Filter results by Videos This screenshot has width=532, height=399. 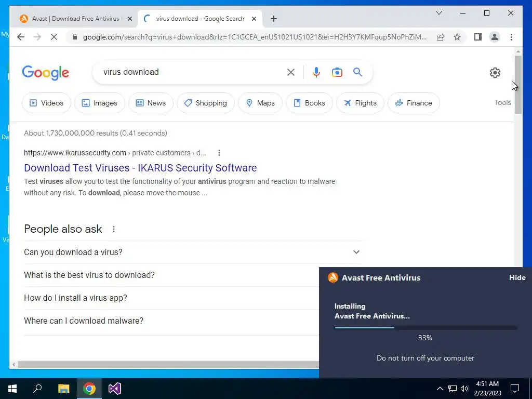46,103
